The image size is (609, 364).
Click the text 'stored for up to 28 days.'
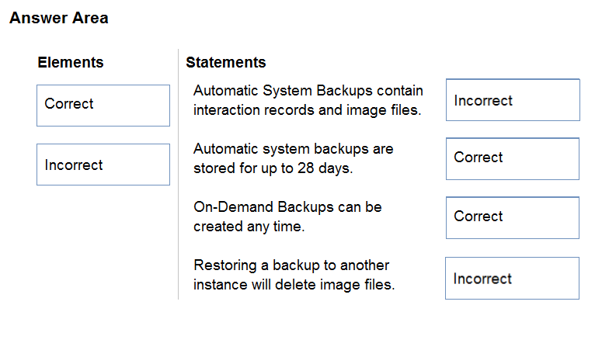[273, 168]
